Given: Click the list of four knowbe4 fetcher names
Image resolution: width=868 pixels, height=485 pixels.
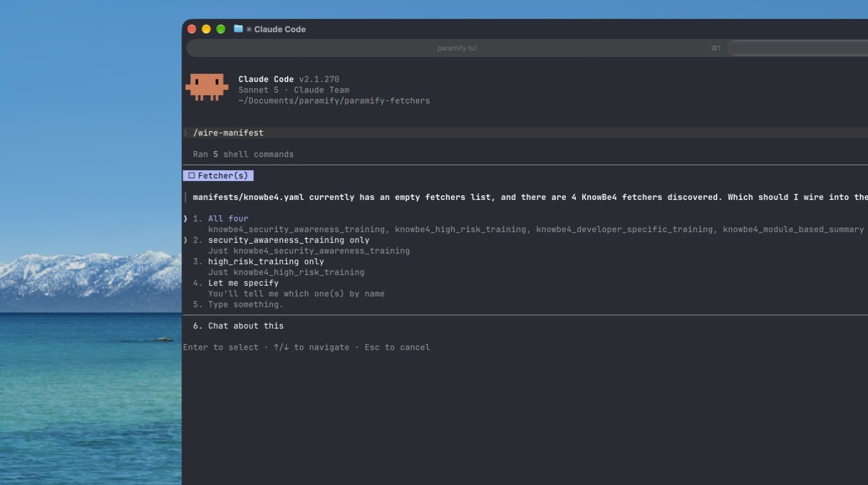Looking at the screenshot, I should (536, 230).
